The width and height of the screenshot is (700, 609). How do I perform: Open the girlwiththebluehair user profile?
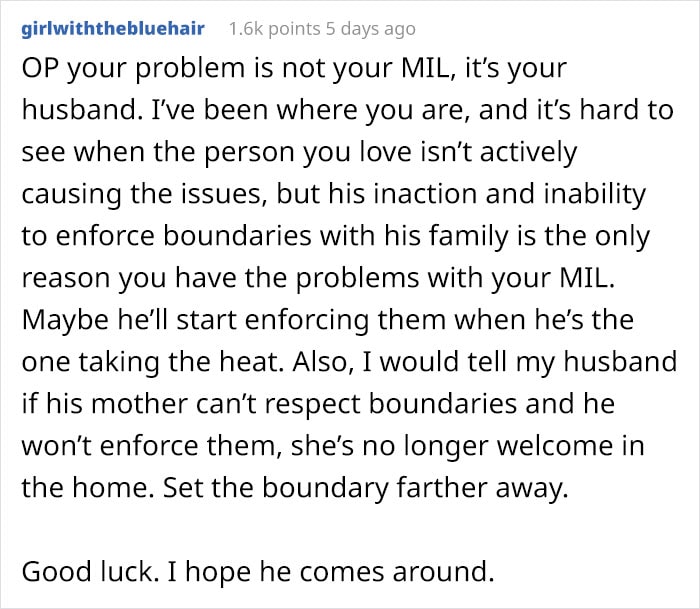coord(113,28)
